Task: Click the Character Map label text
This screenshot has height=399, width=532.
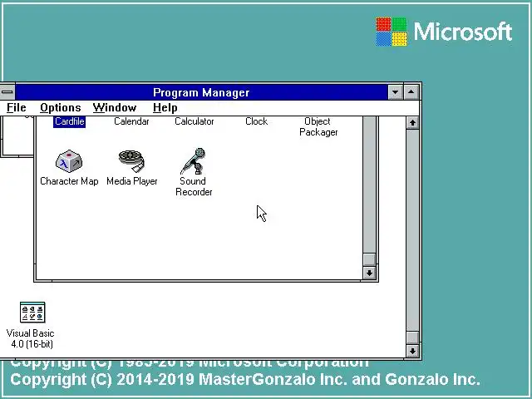Action: [x=69, y=181]
